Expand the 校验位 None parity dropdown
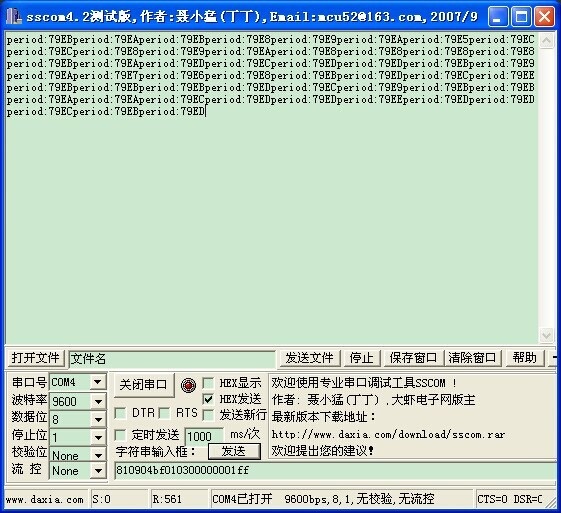Screen dimensions: 561x513 click(x=98, y=455)
